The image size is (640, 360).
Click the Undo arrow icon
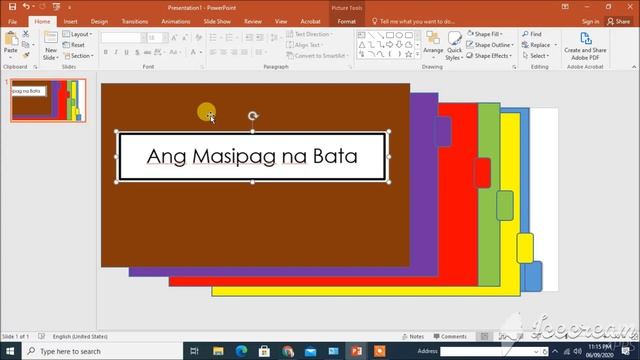coord(26,7)
